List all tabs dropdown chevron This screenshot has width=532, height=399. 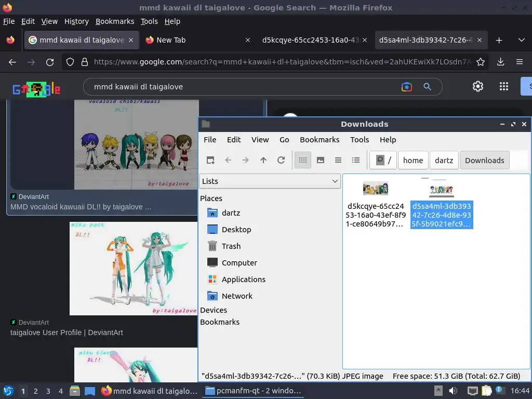coord(522,40)
